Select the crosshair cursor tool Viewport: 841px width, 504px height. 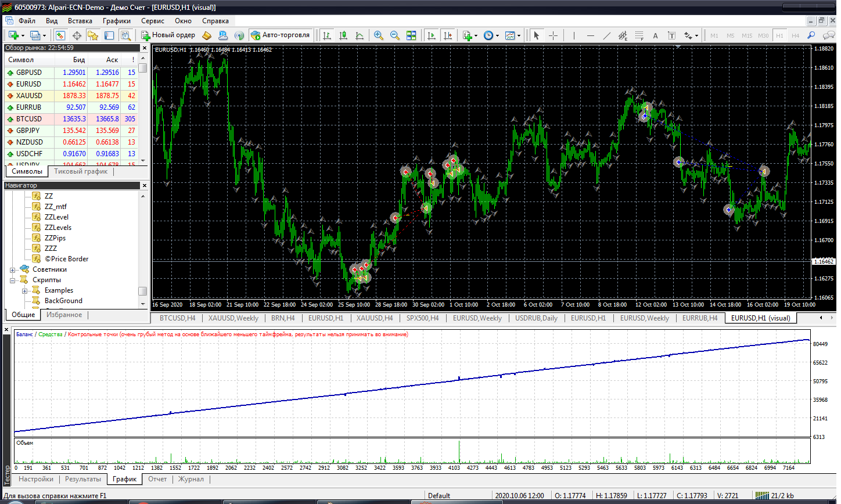tap(553, 35)
